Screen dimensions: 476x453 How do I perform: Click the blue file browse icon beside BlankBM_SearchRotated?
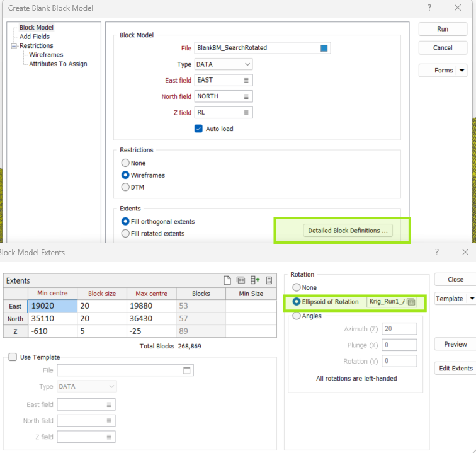[x=324, y=48]
